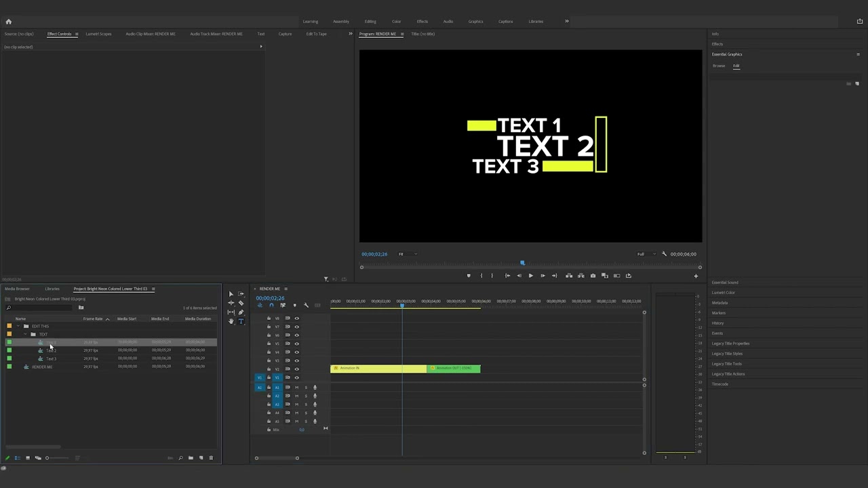
Task: Select the Selection arrow tool
Action: (x=231, y=294)
